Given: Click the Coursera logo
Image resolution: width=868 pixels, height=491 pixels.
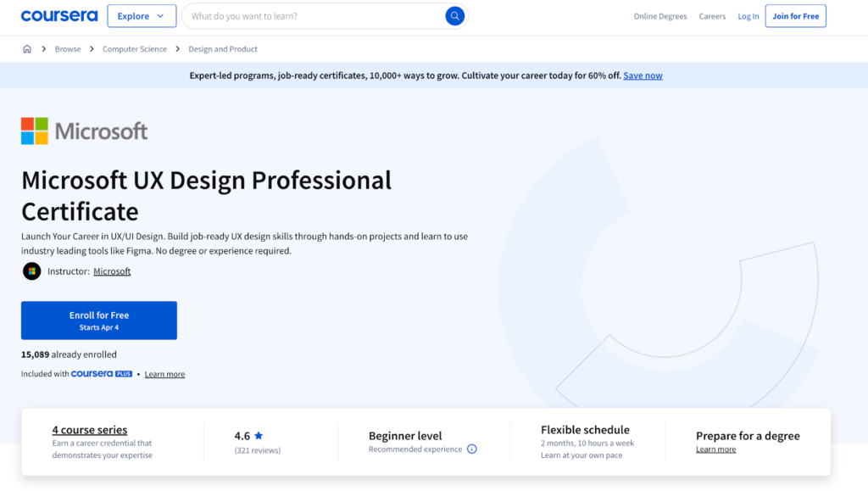Looking at the screenshot, I should tap(59, 16).
